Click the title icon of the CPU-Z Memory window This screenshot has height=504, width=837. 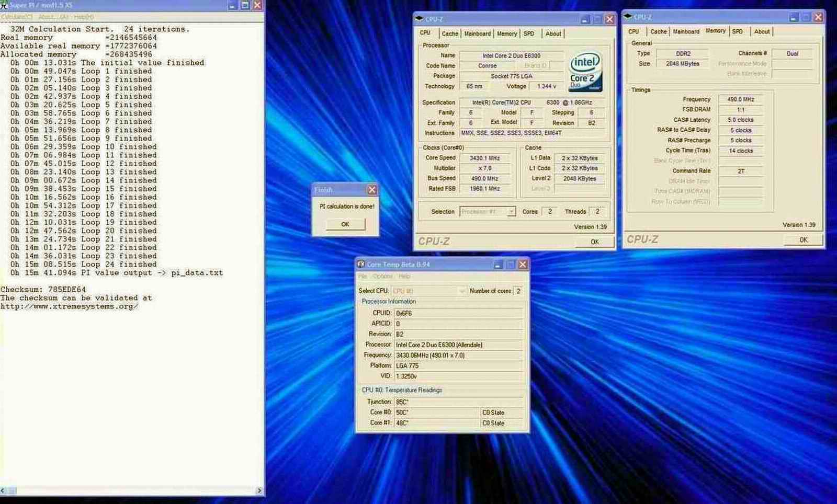[628, 17]
